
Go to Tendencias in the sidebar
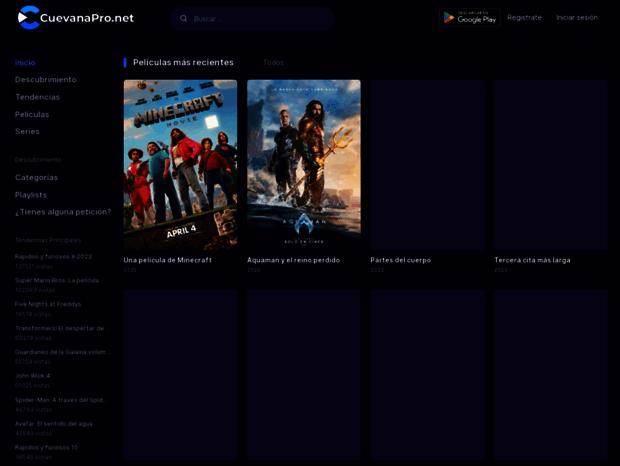coord(37,97)
